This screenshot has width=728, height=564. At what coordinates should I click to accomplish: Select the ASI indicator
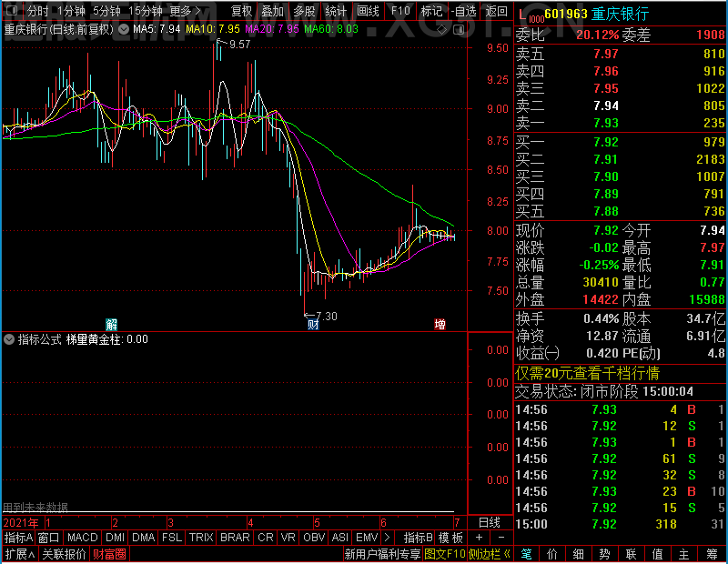[x=339, y=538]
